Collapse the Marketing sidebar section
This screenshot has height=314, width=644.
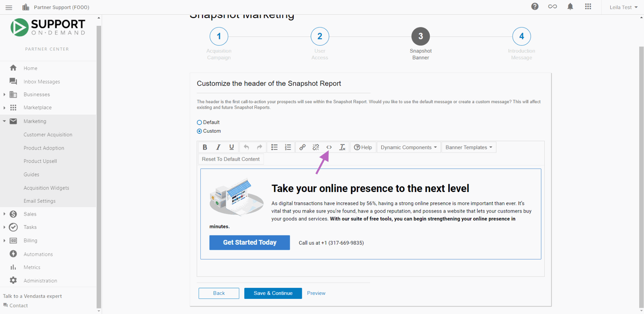point(4,121)
